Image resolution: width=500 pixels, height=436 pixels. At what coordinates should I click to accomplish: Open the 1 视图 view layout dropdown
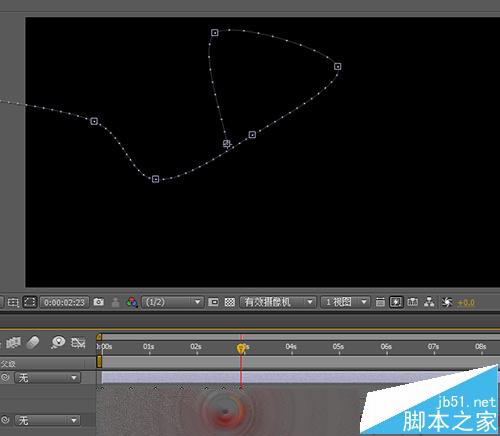pyautogui.click(x=345, y=302)
